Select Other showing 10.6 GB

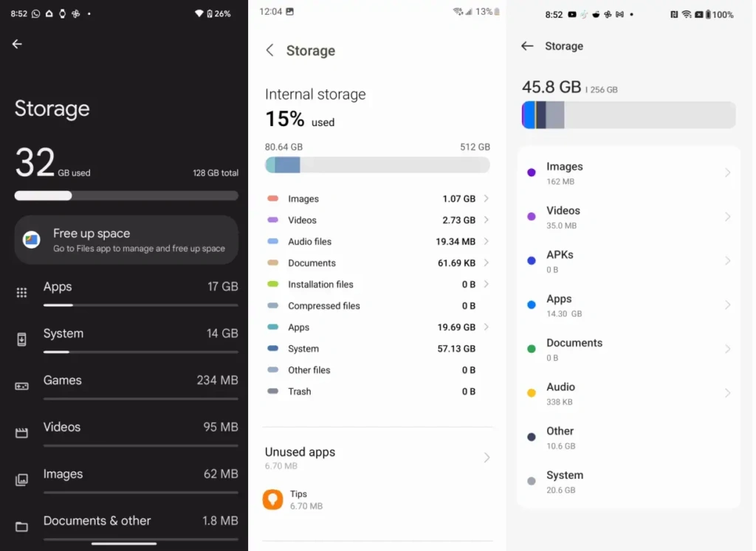point(629,437)
